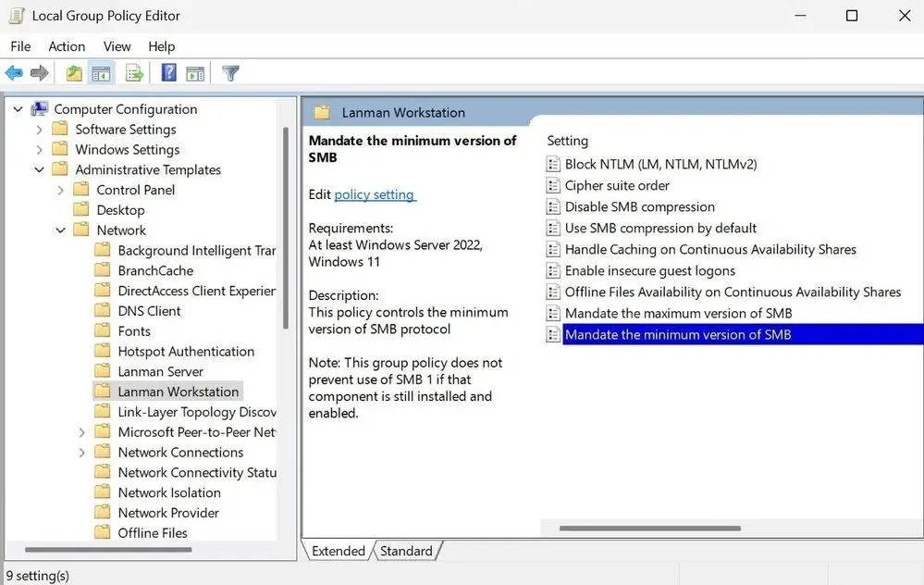924x585 pixels.
Task: Select Lanman Workstation in the tree
Action: coord(178,391)
